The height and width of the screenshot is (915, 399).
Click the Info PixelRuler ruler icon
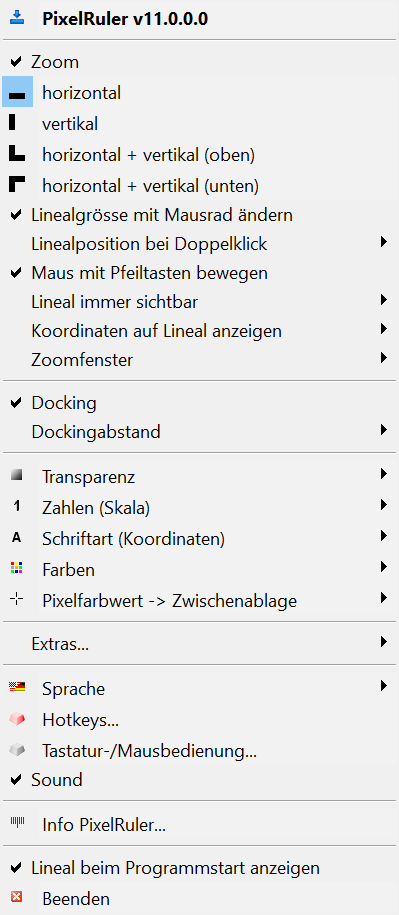(16, 822)
